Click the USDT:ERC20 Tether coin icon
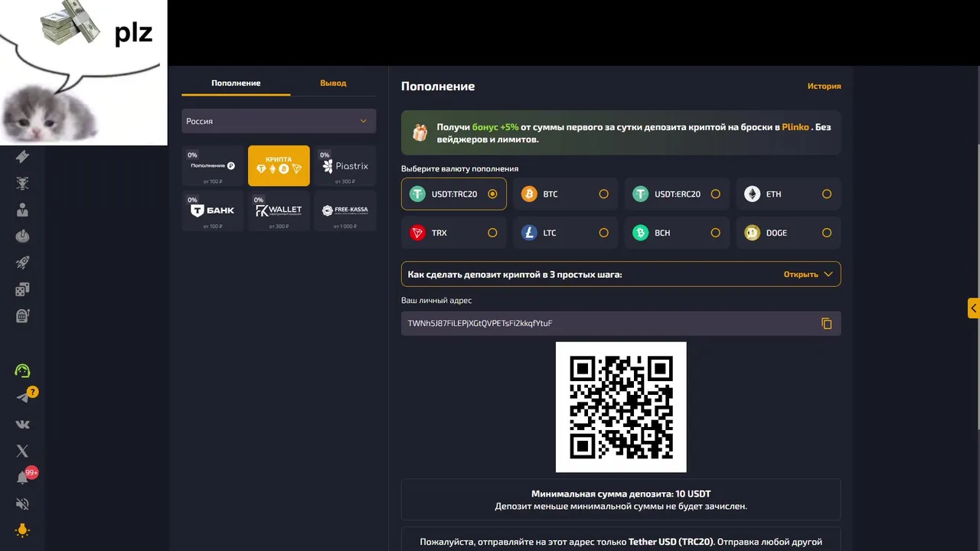 (x=640, y=194)
